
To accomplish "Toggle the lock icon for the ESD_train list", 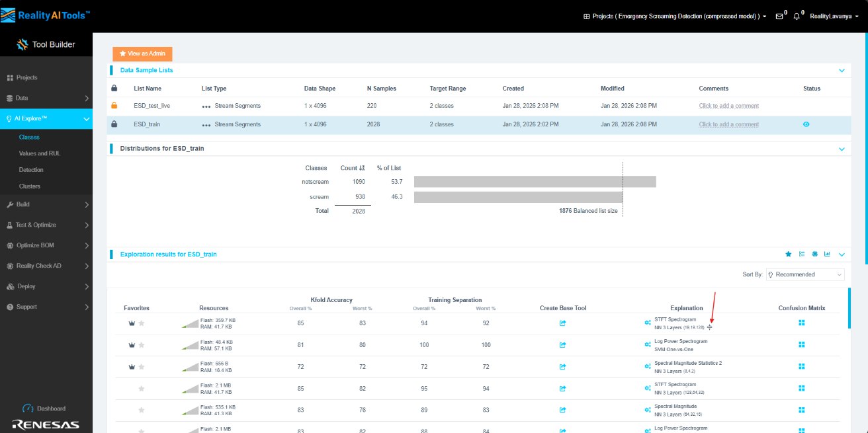I will [x=114, y=124].
